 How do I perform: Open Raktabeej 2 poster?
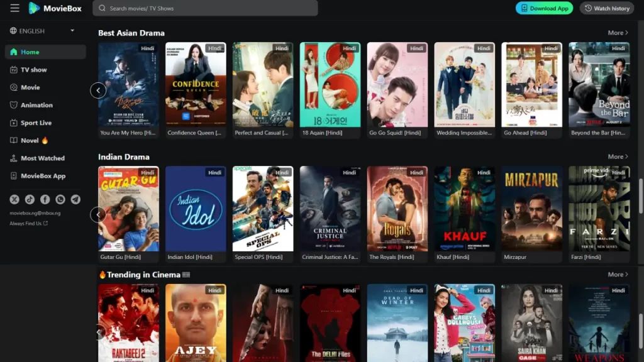pos(128,323)
